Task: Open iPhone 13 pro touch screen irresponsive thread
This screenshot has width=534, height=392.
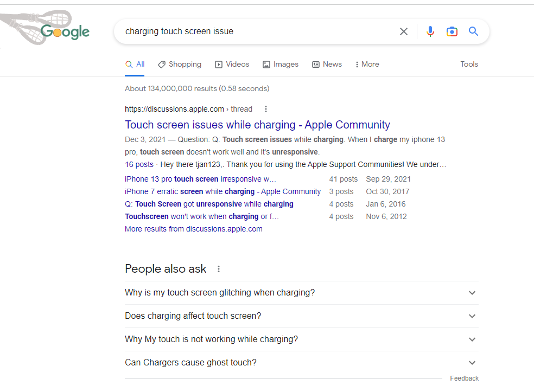Action: point(200,179)
